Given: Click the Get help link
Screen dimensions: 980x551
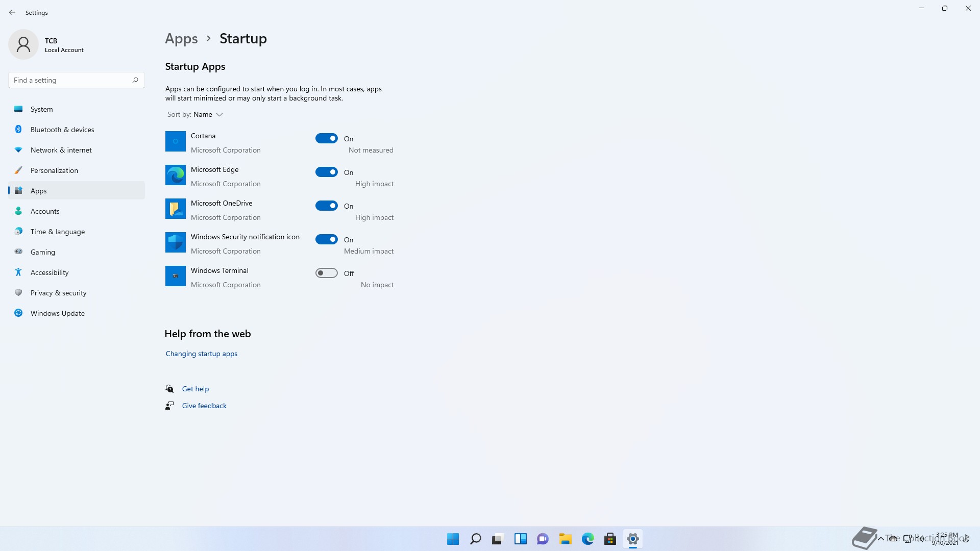Looking at the screenshot, I should click(x=195, y=389).
